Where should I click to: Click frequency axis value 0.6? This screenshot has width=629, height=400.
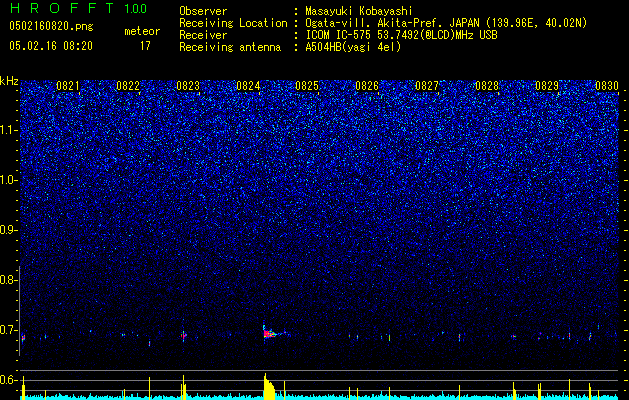(x=9, y=380)
